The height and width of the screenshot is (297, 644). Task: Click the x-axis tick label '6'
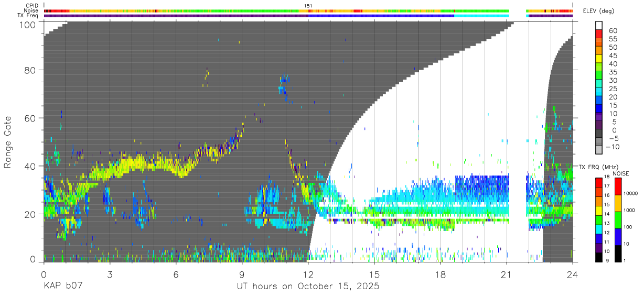point(176,274)
